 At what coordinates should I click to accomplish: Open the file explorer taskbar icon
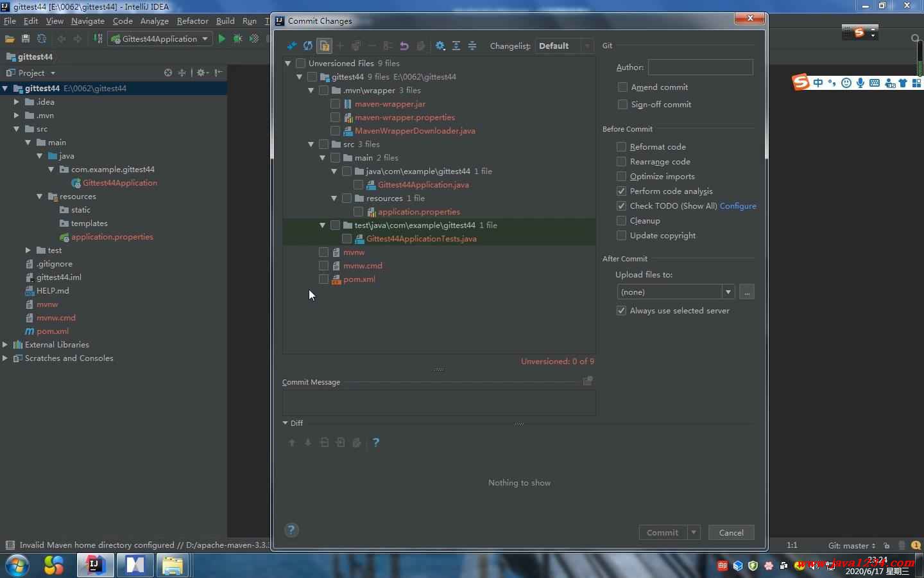[172, 565]
